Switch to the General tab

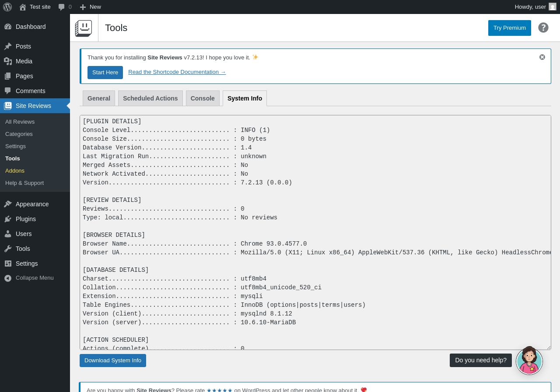(x=99, y=98)
